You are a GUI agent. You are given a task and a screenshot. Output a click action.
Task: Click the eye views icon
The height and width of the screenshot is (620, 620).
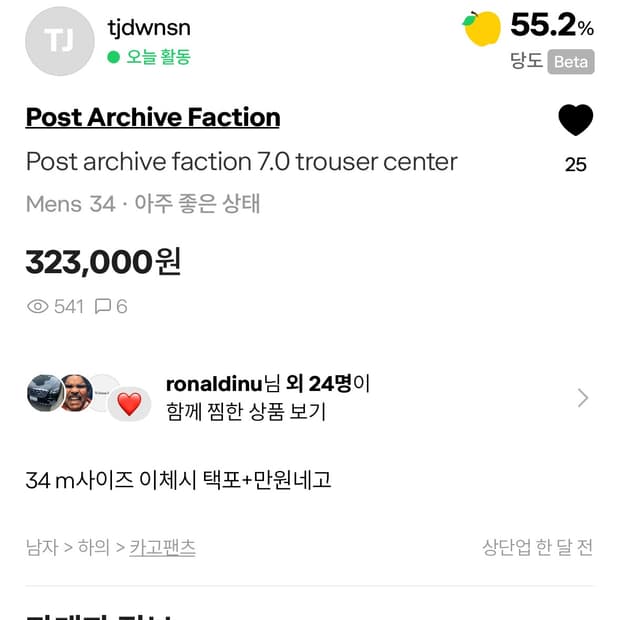(x=38, y=307)
